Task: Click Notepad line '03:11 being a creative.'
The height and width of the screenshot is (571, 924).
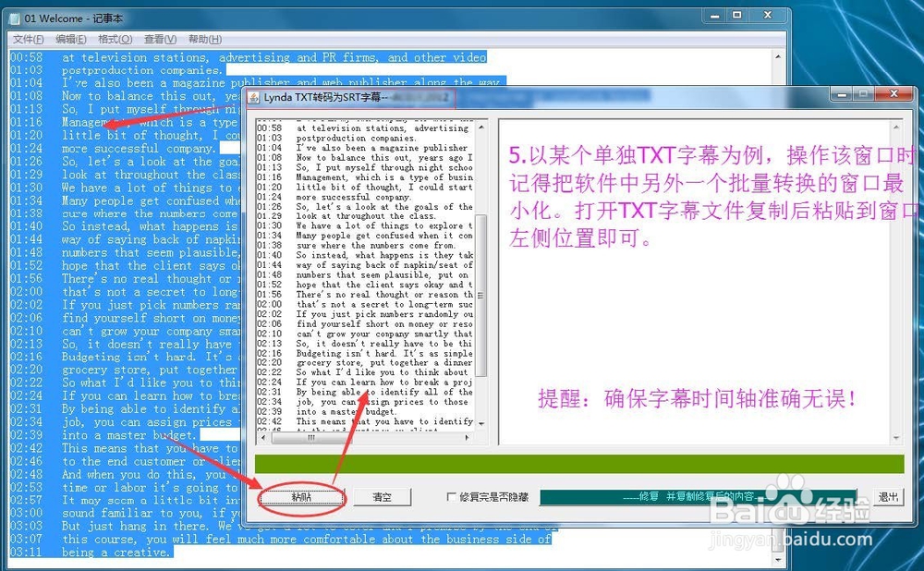Action: coord(91,553)
